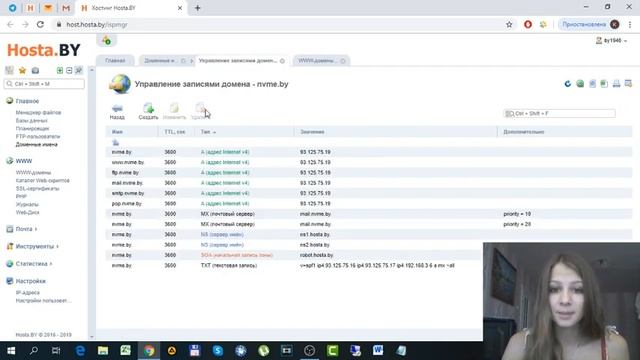The height and width of the screenshot is (360, 640).
Task: Open File Explorer from the taskbar
Action: pyautogui.click(x=103, y=351)
